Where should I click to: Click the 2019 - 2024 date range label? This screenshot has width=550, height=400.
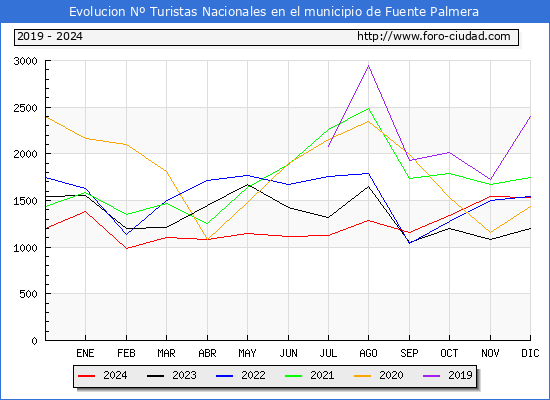50,36
